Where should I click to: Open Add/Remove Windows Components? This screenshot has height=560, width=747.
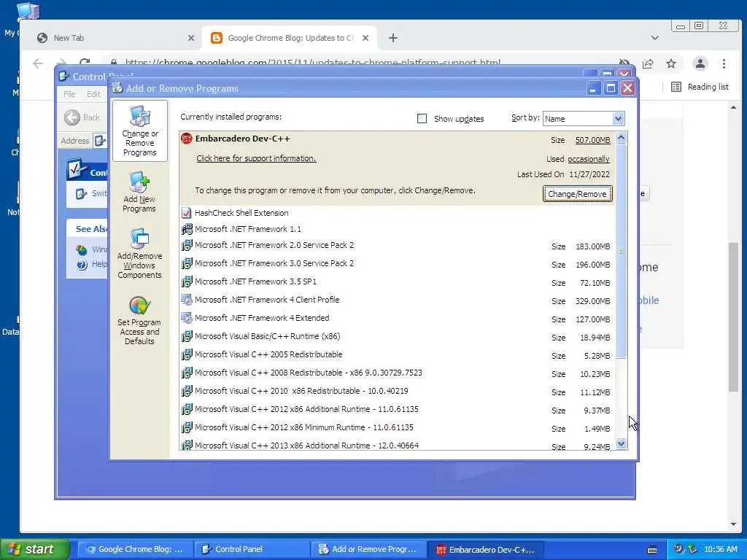139,253
